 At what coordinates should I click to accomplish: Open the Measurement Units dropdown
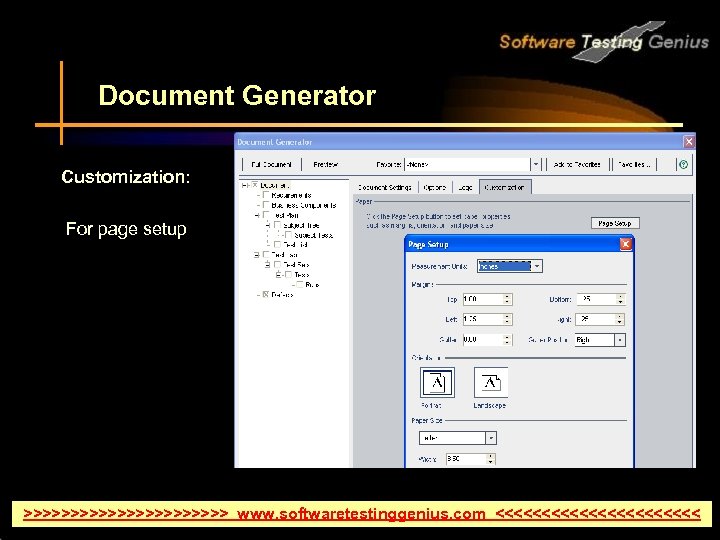click(x=537, y=266)
